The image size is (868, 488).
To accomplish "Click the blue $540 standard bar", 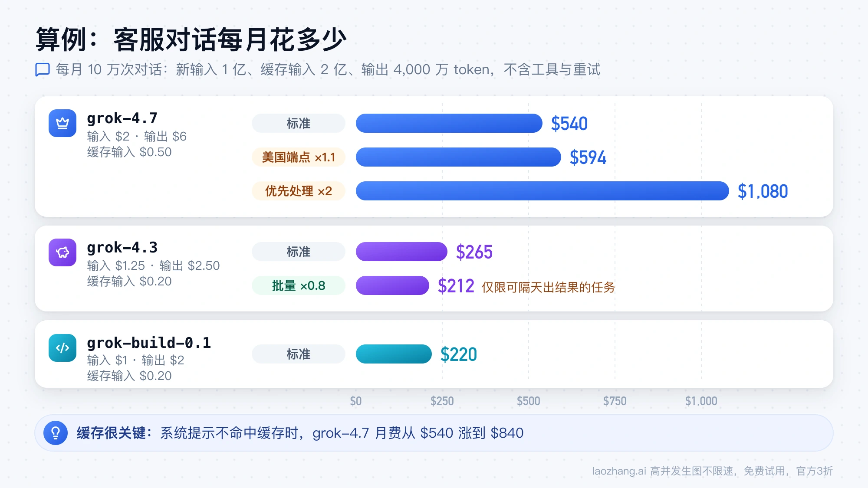I will click(449, 123).
